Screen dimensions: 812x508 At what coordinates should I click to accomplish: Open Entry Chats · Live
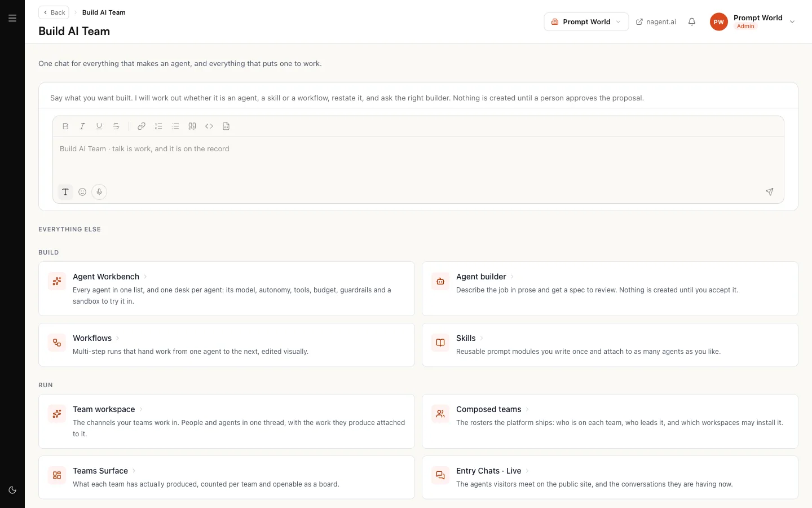pyautogui.click(x=610, y=478)
